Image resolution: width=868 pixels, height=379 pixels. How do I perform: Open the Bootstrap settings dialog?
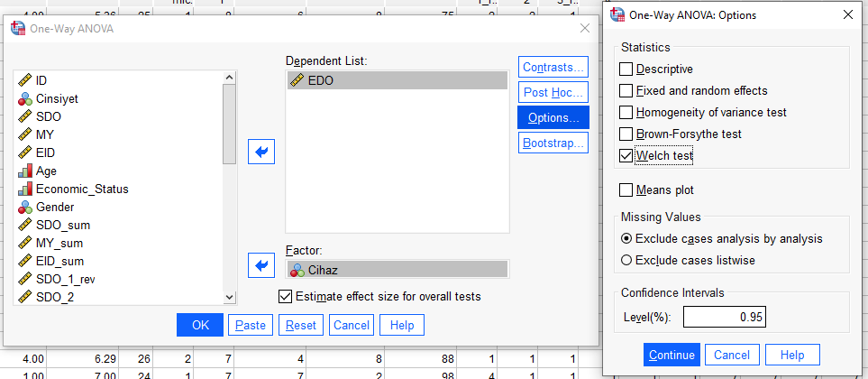(553, 143)
